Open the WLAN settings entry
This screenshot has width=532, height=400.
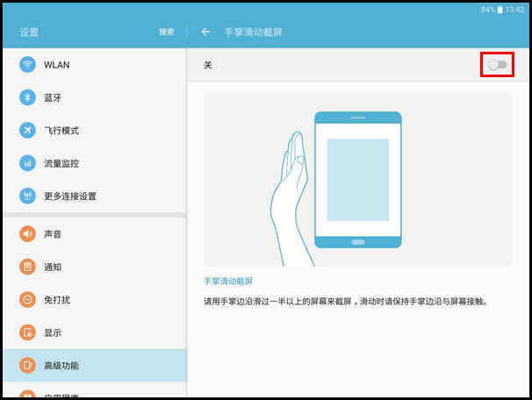(95, 64)
